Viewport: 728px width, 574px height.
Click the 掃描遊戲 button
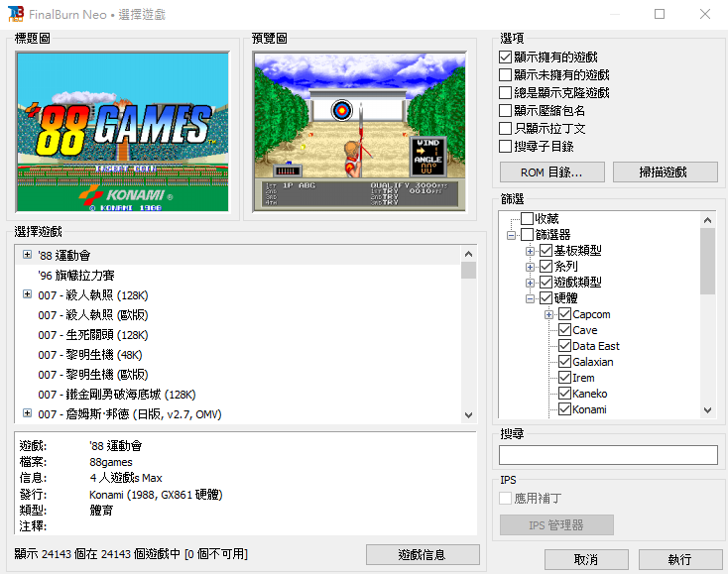point(665,172)
